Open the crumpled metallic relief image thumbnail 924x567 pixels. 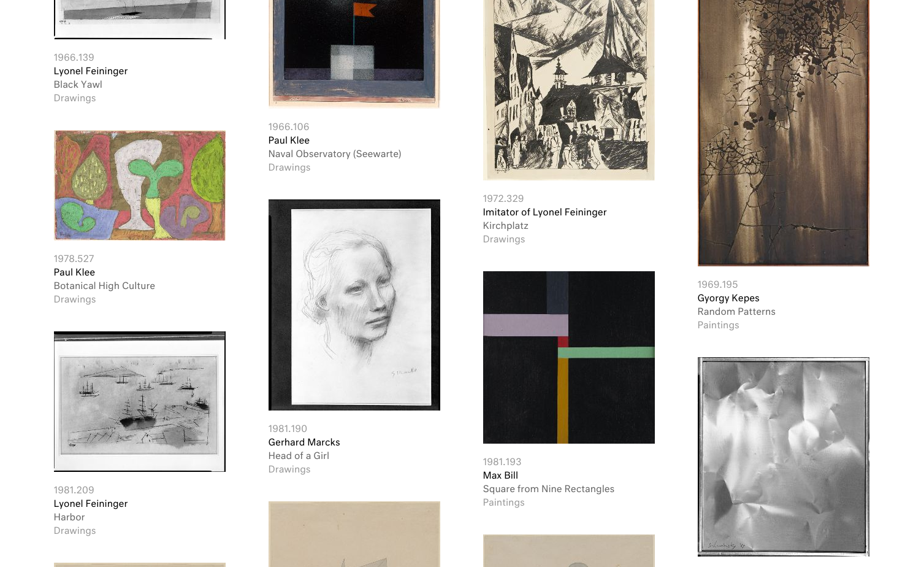click(783, 457)
